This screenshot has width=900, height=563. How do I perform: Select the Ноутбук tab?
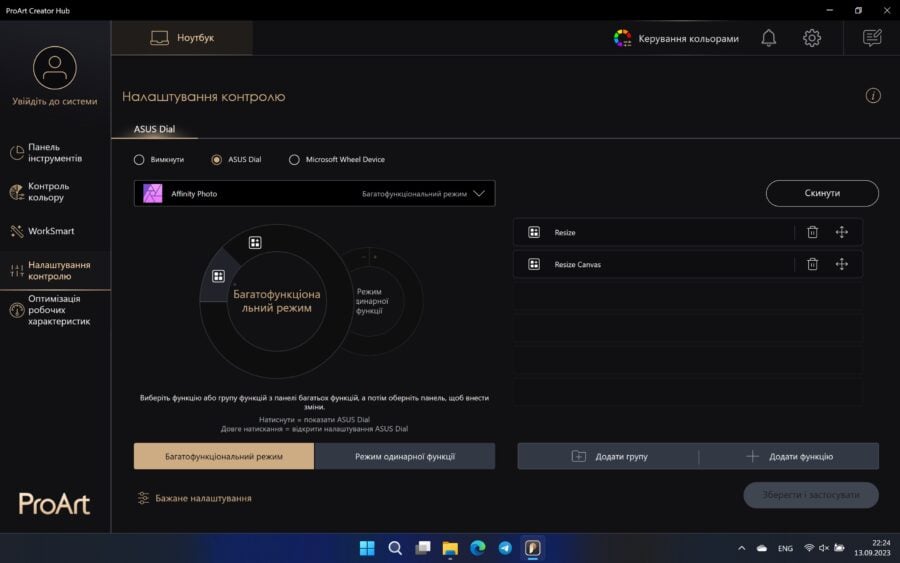pos(182,38)
